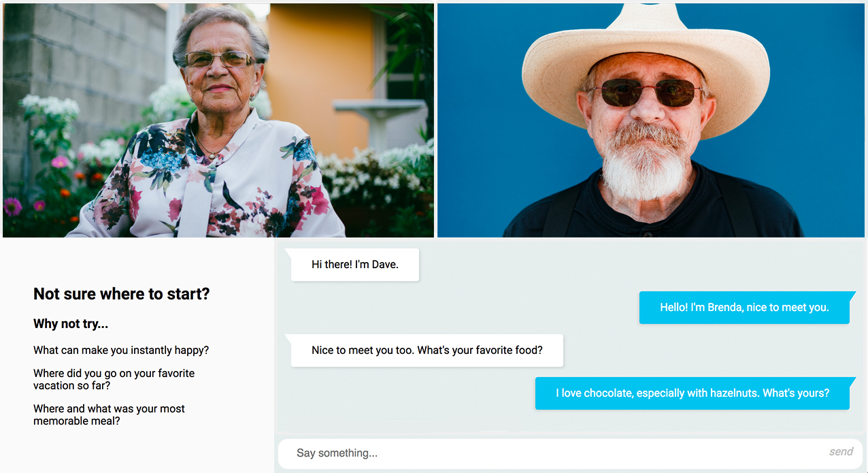Click the man's dark sunglasses in the video

(x=644, y=93)
